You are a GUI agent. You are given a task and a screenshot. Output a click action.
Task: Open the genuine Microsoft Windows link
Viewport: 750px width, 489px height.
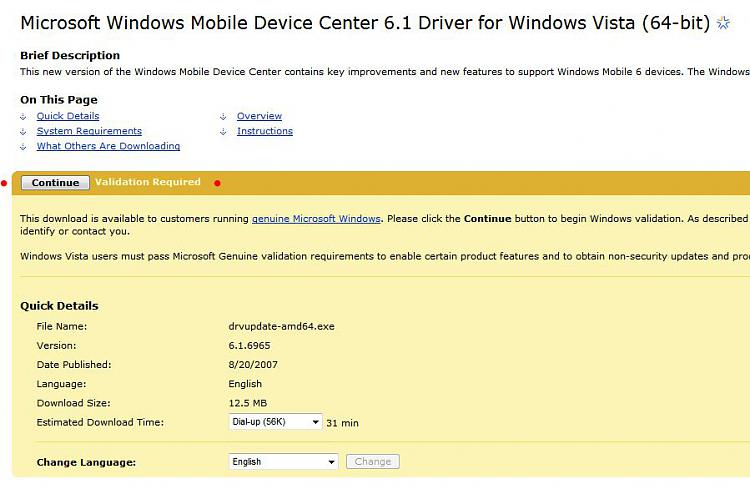(x=316, y=219)
